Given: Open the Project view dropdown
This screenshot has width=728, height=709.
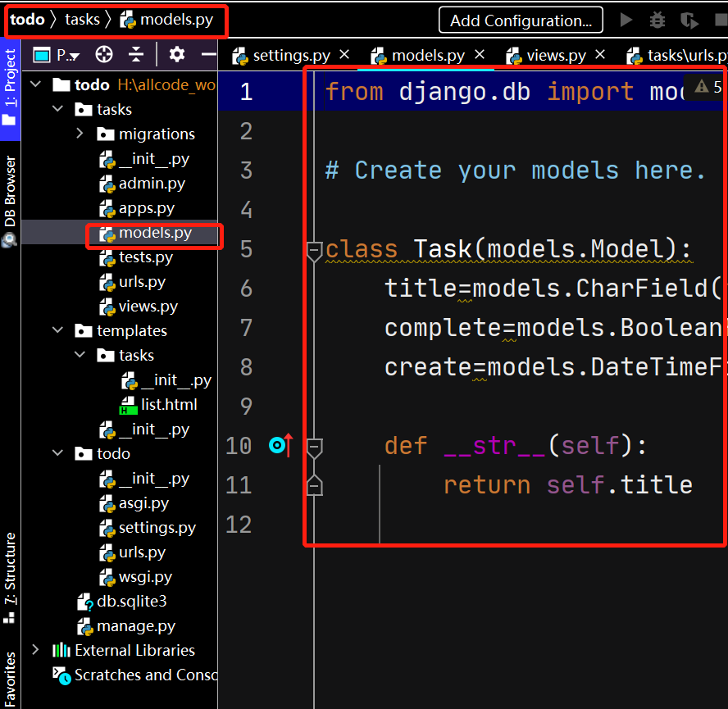Looking at the screenshot, I should (x=57, y=55).
